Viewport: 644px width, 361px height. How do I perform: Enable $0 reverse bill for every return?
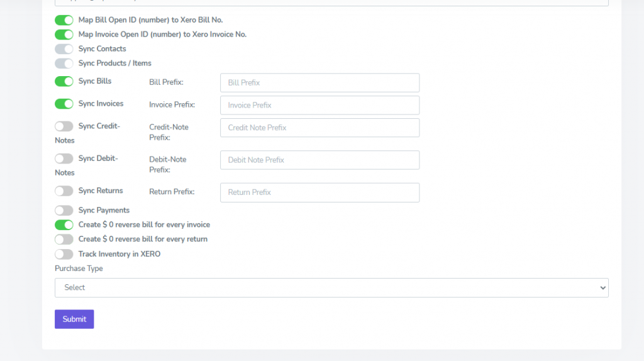64,240
